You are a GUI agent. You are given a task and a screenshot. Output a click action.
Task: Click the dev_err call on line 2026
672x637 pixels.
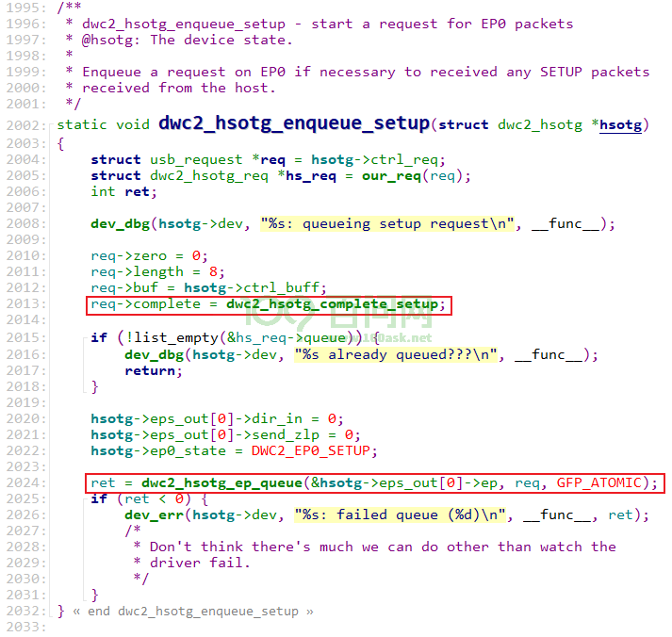coord(154,515)
